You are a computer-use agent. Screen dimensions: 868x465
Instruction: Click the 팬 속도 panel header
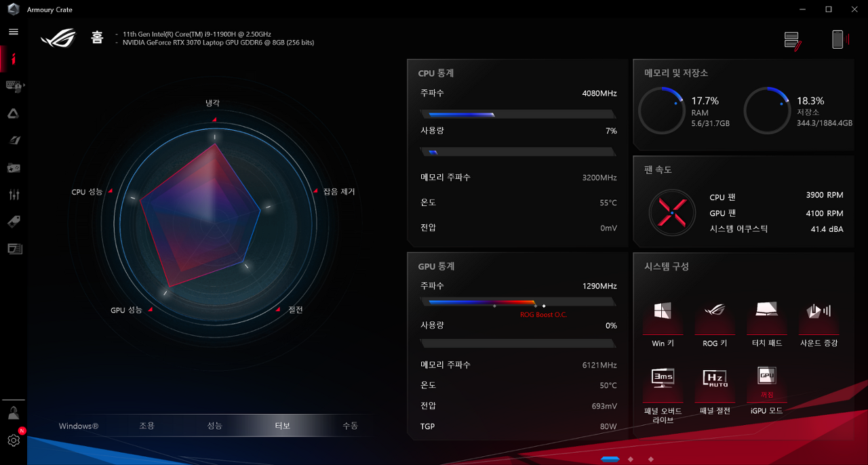coord(658,170)
